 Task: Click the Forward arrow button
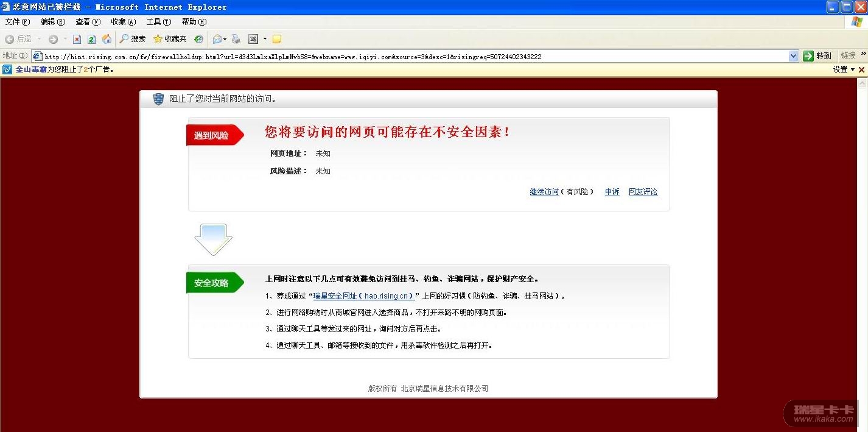pyautogui.click(x=53, y=39)
